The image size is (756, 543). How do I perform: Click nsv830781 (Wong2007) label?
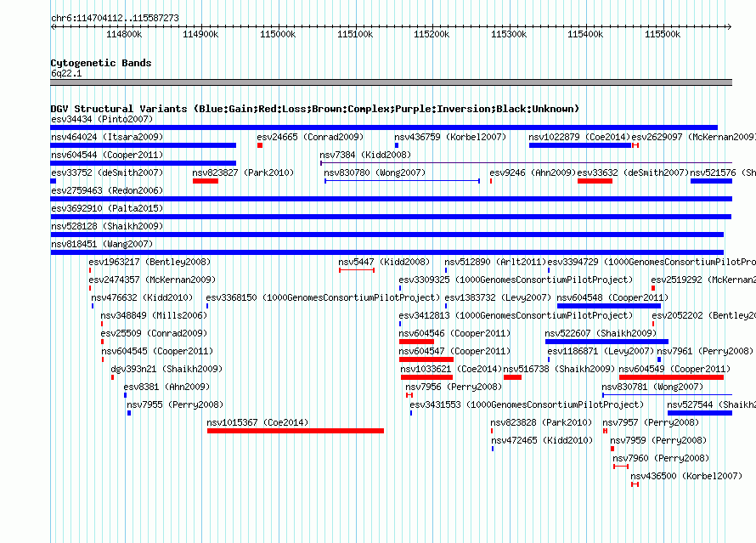coord(652,387)
